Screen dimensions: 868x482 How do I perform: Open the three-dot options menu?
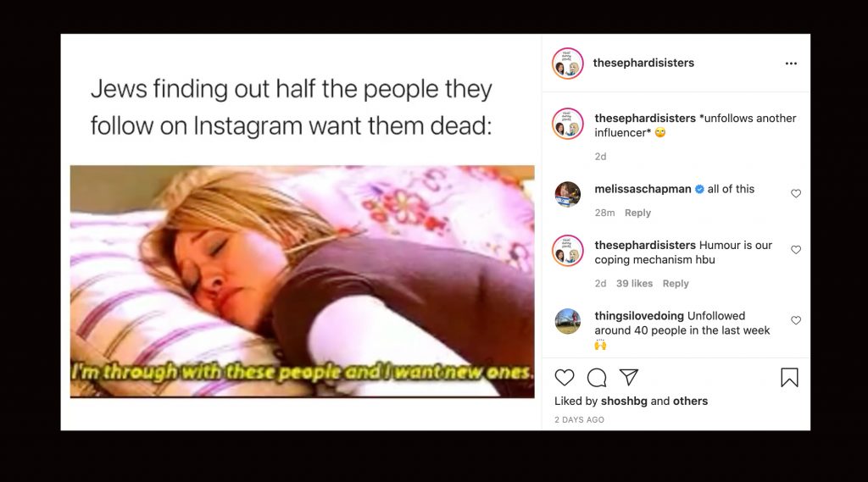coord(791,64)
